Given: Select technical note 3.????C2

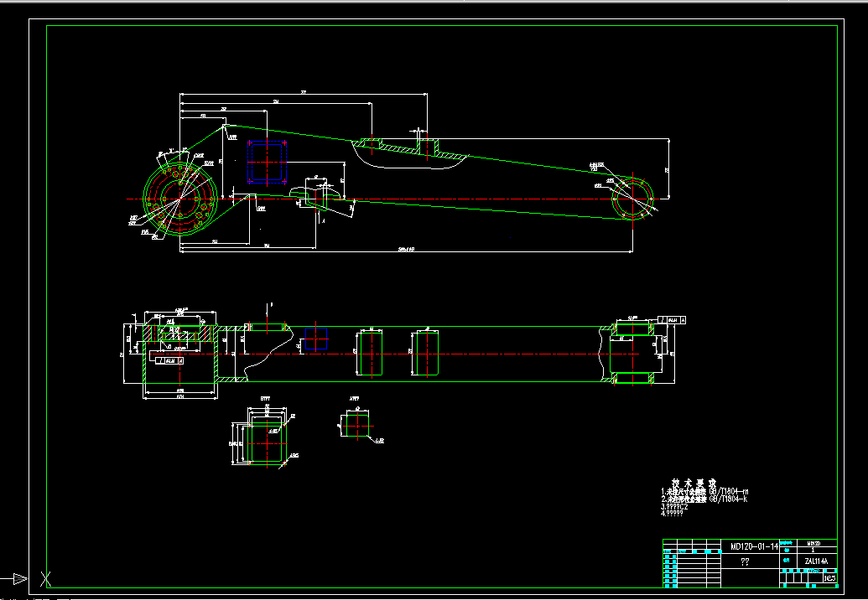Looking at the screenshot, I should (x=674, y=506).
